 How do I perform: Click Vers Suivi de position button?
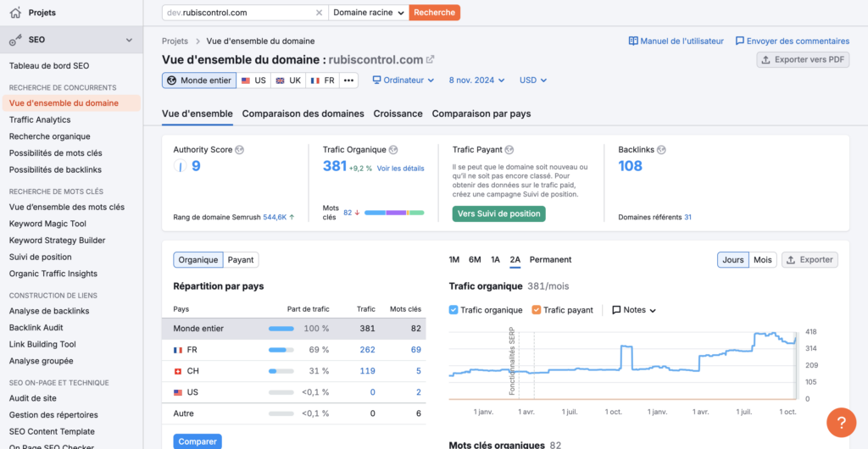pos(498,214)
